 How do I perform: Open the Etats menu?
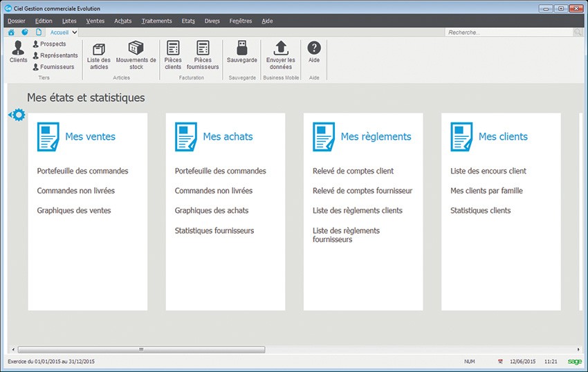[188, 21]
